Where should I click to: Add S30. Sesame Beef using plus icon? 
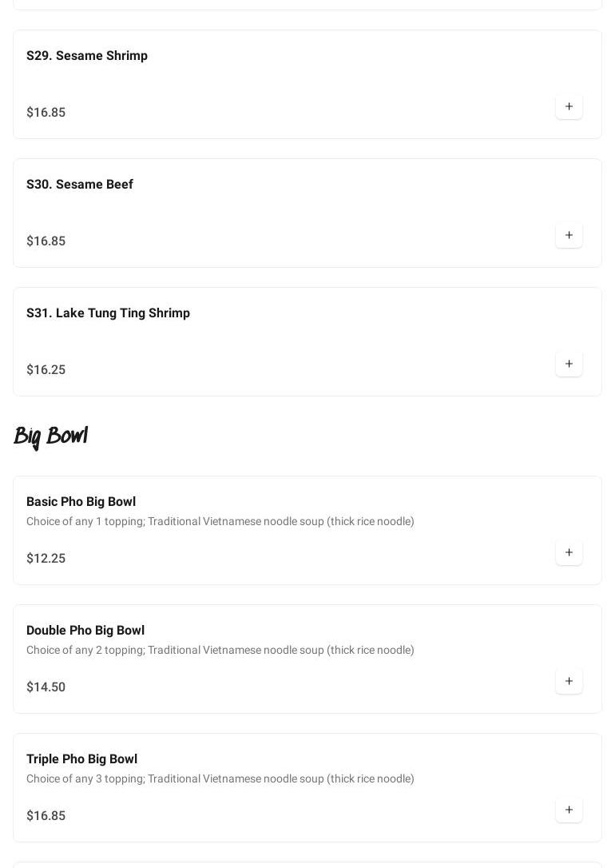(x=569, y=236)
